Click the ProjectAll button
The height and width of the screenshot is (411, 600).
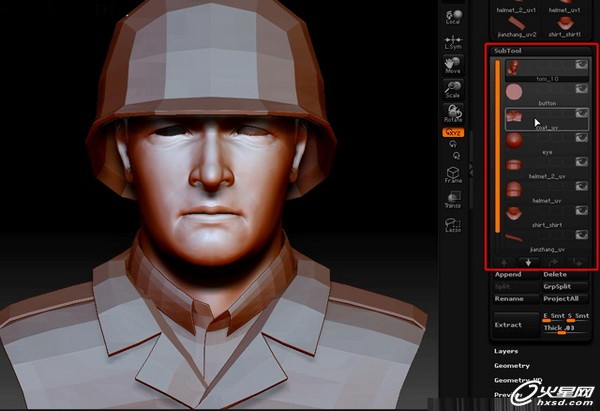point(565,299)
